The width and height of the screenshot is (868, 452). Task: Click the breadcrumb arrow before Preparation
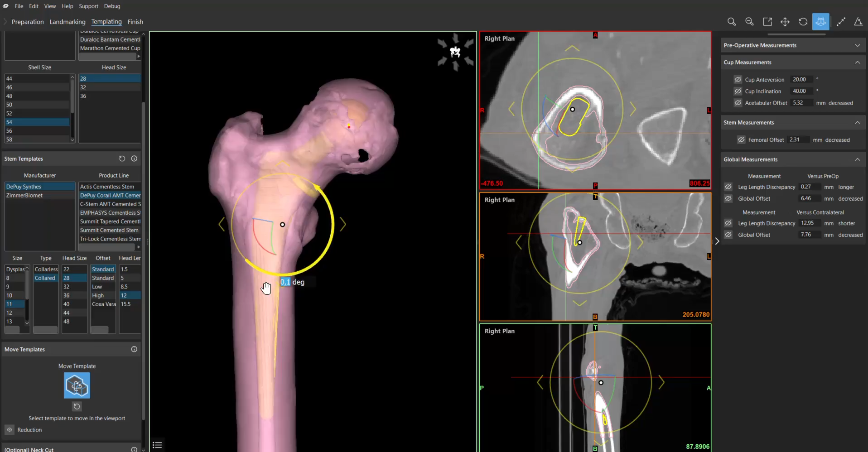(x=5, y=21)
